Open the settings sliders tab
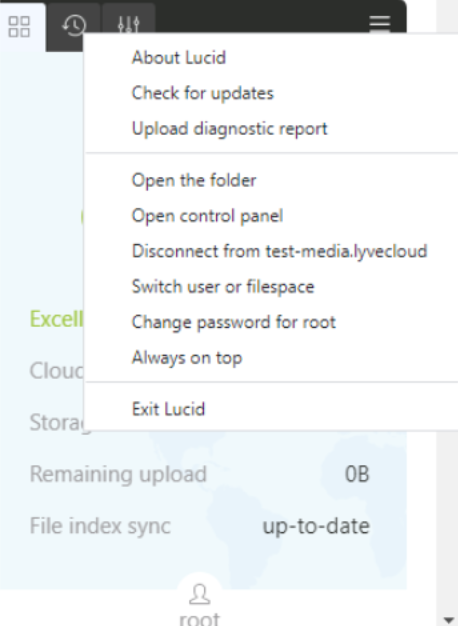 129,25
